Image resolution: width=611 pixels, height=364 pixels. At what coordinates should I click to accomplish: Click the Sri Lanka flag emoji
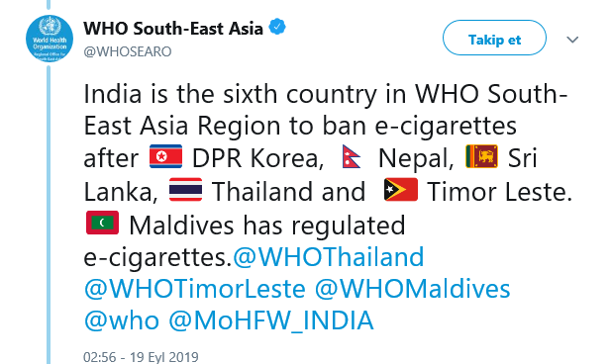482,156
